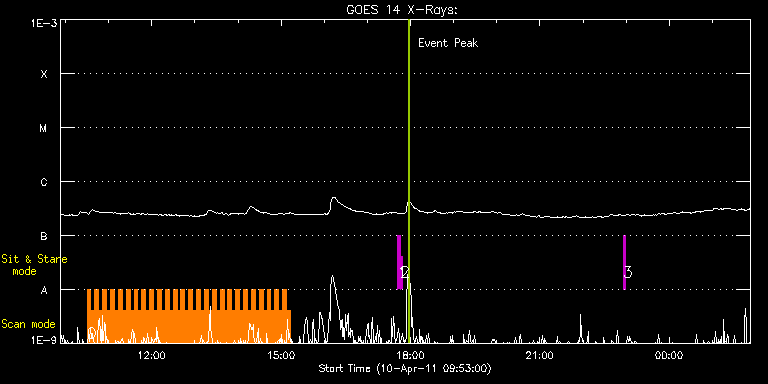This screenshot has width=768, height=384.
Task: Click the C class axis label
Action: tap(44, 182)
